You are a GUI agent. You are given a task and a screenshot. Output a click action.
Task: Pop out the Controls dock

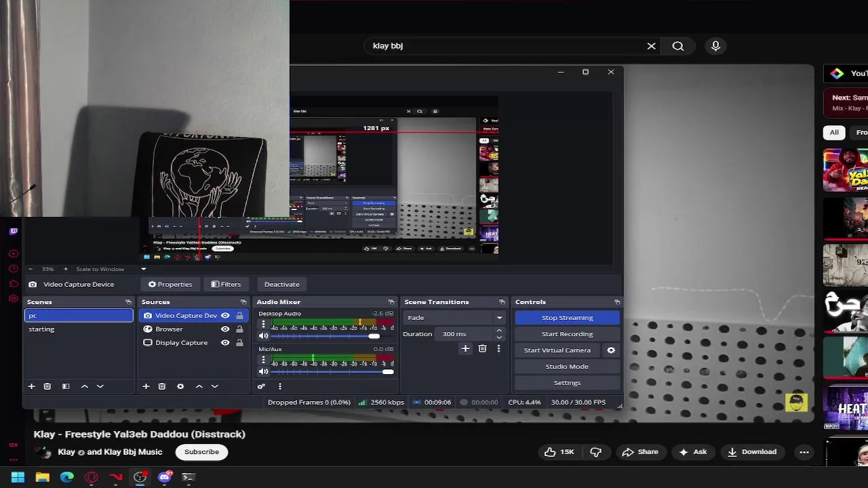coord(617,302)
